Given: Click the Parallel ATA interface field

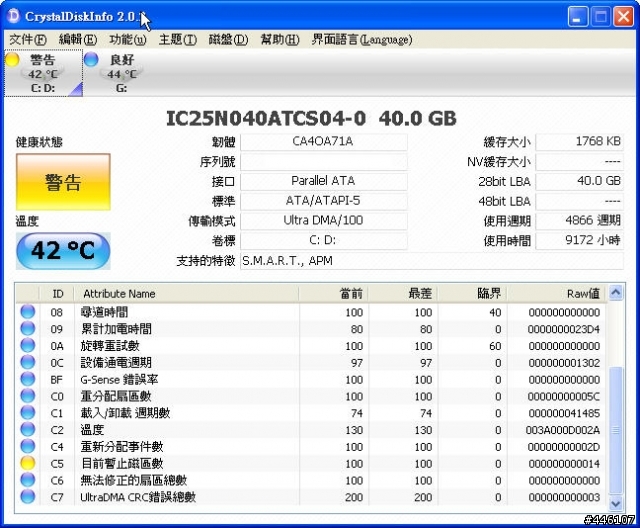Looking at the screenshot, I should point(324,181).
